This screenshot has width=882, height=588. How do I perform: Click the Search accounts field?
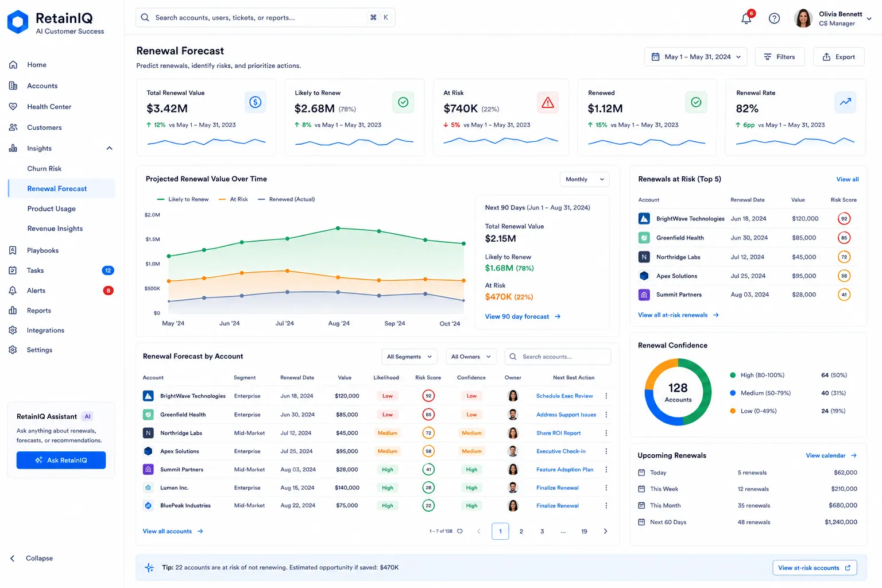coord(558,357)
